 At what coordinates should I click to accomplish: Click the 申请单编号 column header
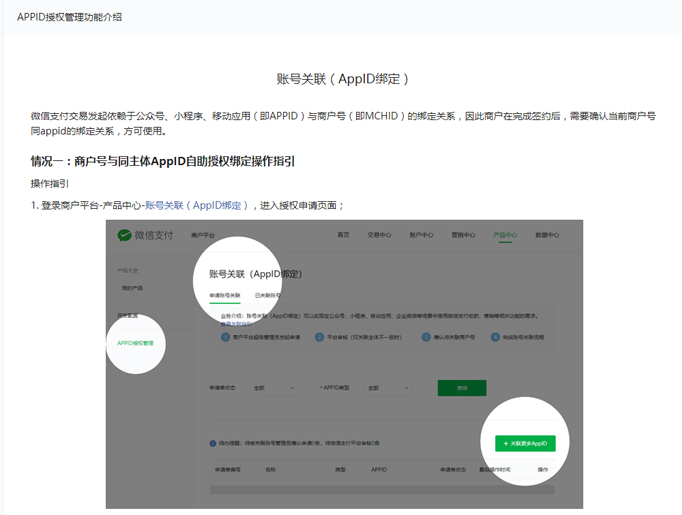click(x=227, y=470)
